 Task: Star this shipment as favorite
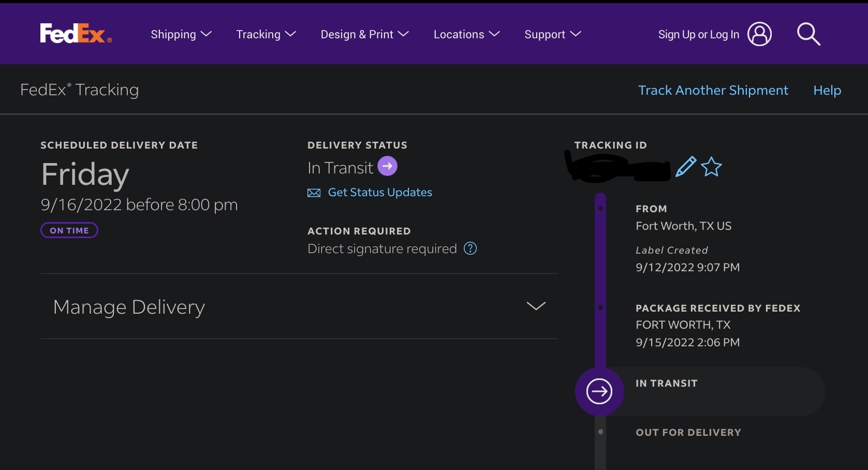(711, 167)
